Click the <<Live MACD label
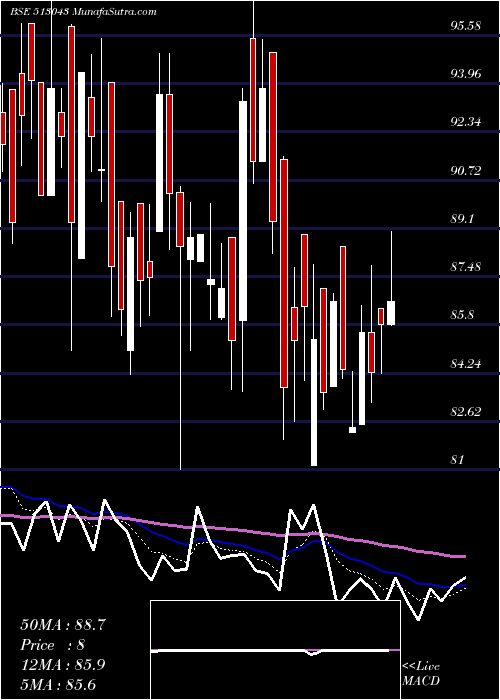The height and width of the screenshot is (700, 500). coord(421,674)
